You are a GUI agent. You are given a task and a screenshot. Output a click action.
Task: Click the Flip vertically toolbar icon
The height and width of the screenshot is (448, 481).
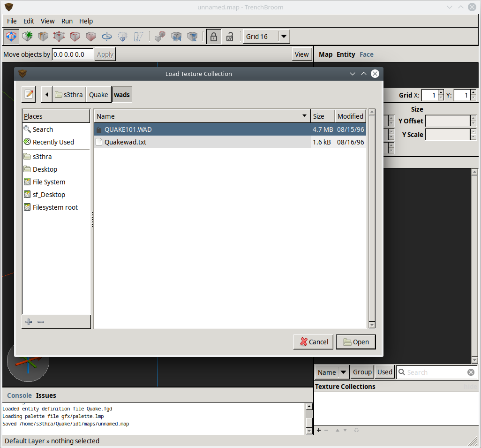coord(192,37)
